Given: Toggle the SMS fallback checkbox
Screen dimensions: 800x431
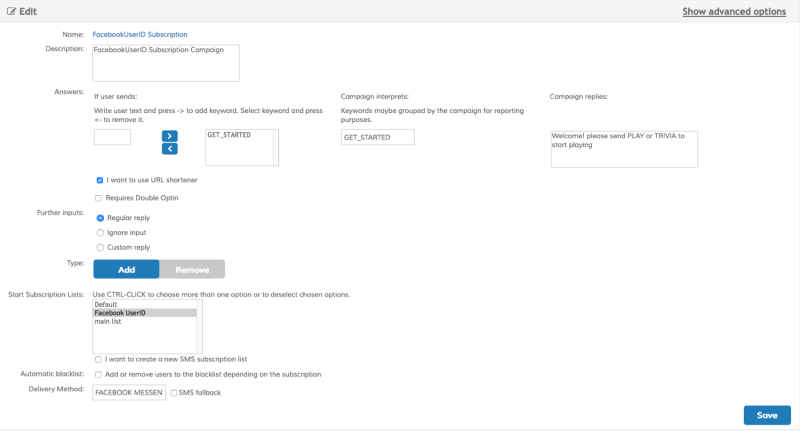Looking at the screenshot, I should point(175,393).
